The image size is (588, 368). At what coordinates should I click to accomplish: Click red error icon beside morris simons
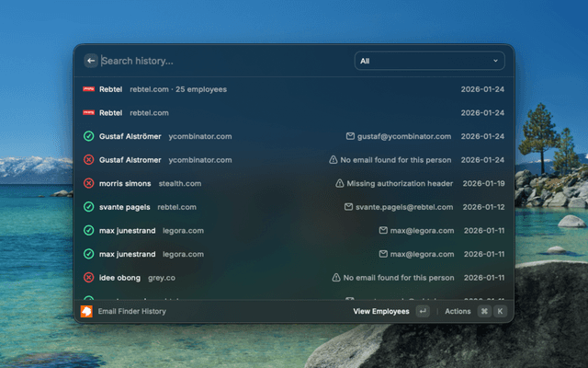89,183
